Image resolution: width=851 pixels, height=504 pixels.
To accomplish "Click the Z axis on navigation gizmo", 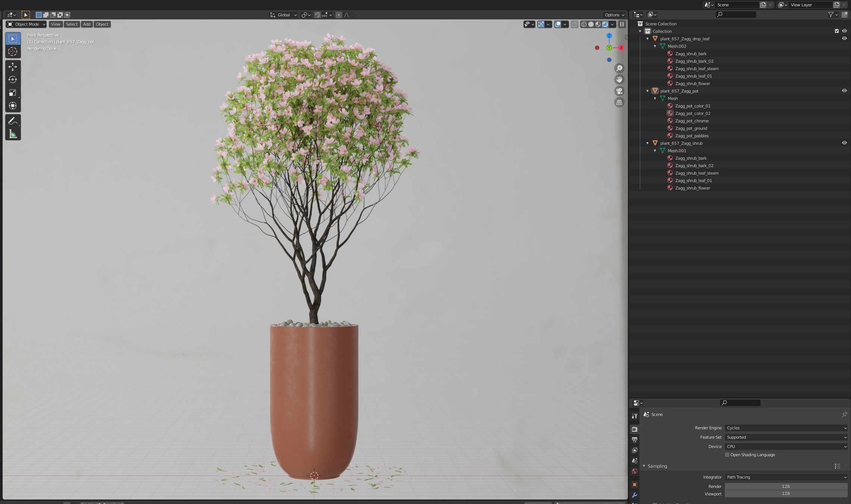I will pos(609,36).
